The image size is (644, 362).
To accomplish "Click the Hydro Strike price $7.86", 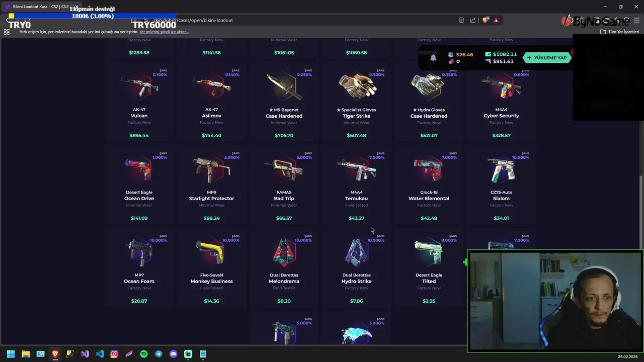I will point(357,301).
